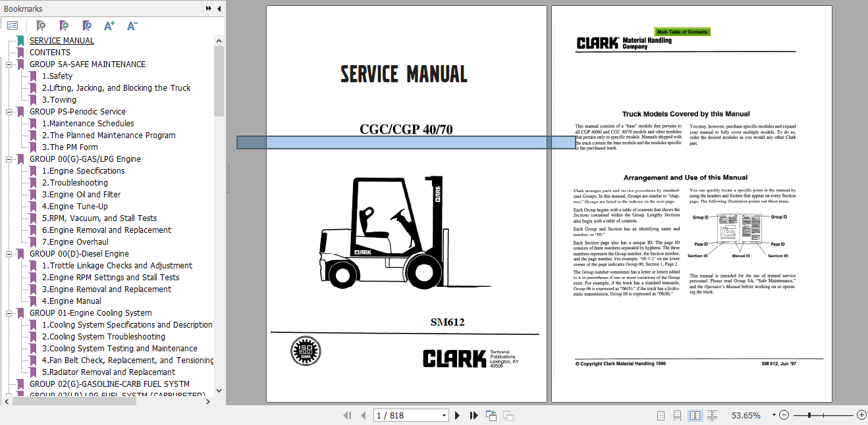Open 1.Maintenance Schedules bookmark

[88, 123]
